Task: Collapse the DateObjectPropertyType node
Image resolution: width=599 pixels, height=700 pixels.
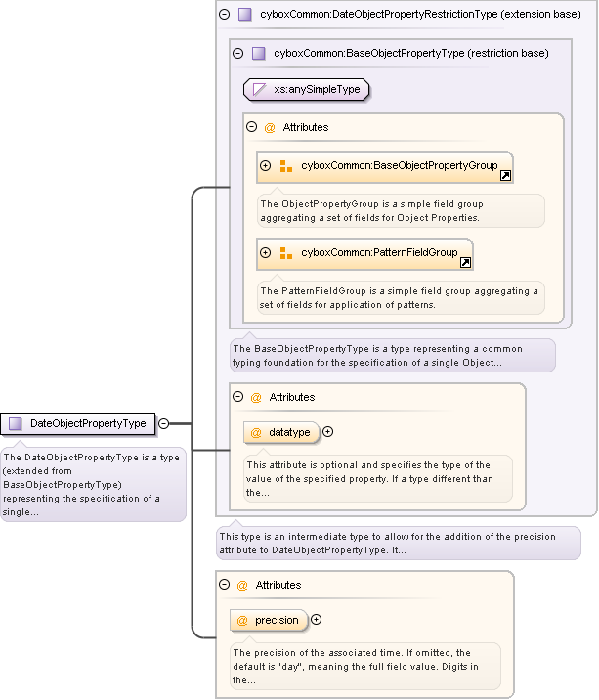Action: tap(163, 423)
